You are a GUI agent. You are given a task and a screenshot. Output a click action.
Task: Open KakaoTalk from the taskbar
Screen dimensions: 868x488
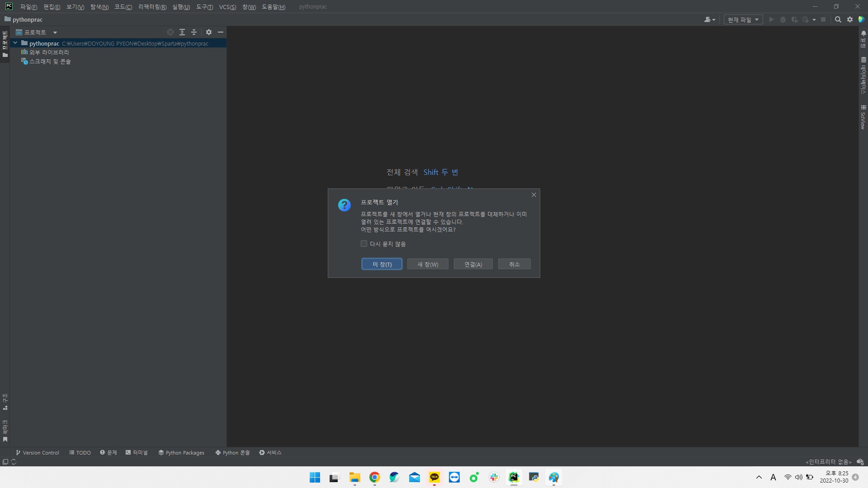click(x=434, y=477)
